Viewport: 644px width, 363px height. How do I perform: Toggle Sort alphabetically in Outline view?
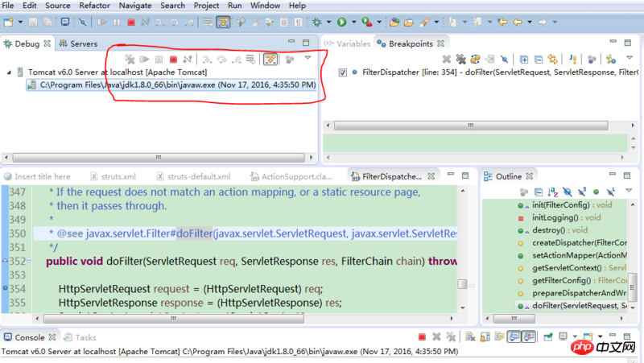[x=553, y=192]
